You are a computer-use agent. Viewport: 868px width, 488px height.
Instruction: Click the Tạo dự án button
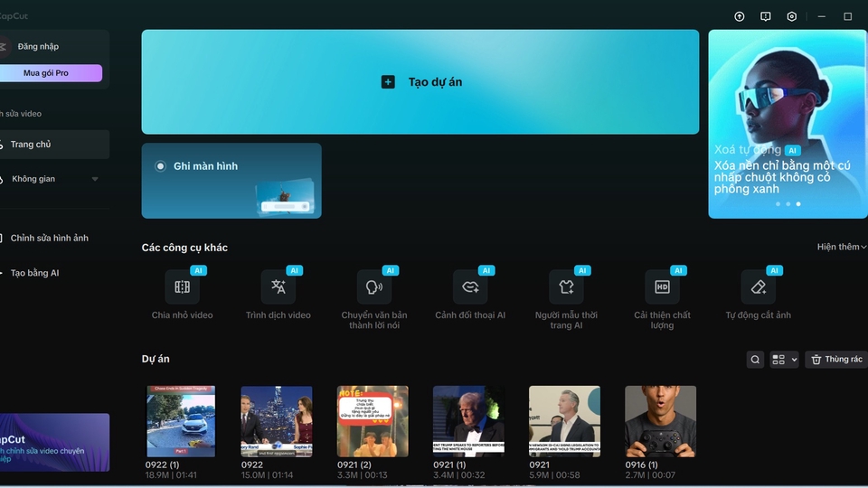pos(420,82)
